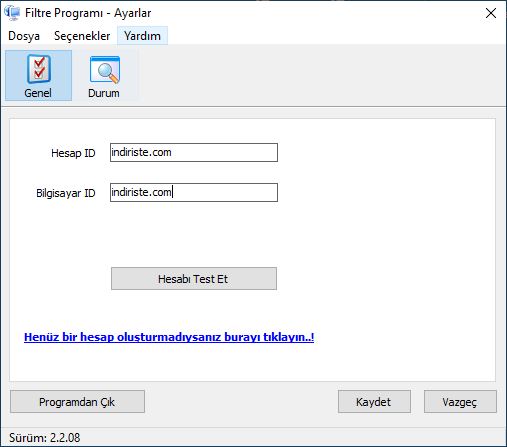The height and width of the screenshot is (447, 507).
Task: Click the Filtre Programı - Ayarlar title text
Action: tap(88, 13)
